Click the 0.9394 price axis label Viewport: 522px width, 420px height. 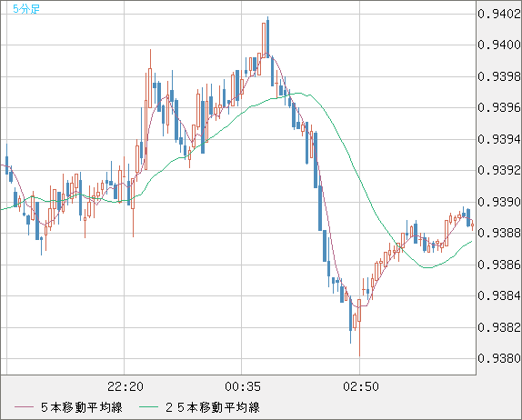click(x=499, y=139)
